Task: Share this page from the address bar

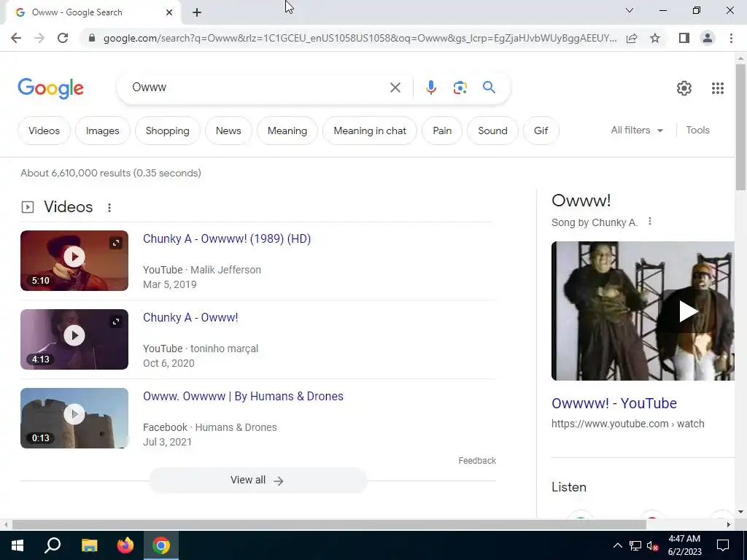Action: coord(632,38)
